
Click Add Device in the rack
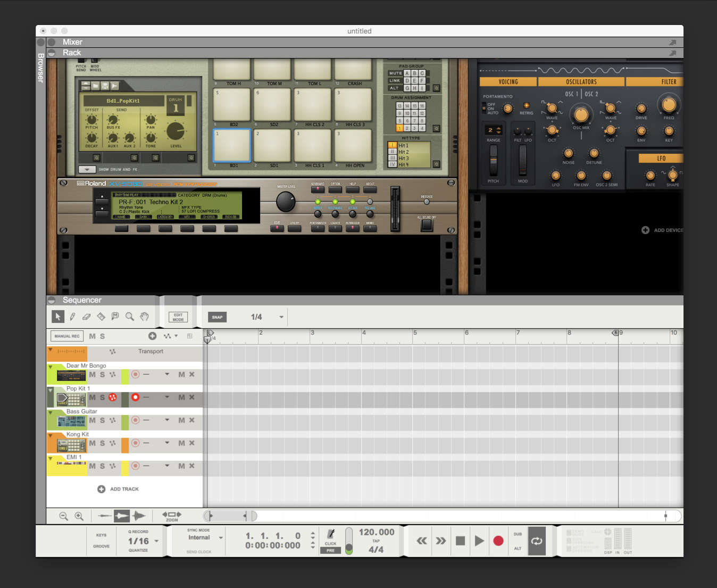point(663,230)
